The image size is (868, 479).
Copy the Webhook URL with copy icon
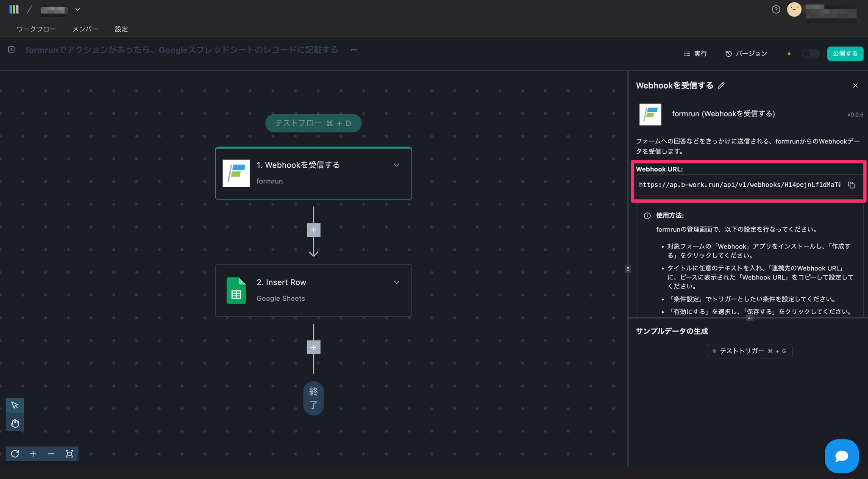point(851,185)
